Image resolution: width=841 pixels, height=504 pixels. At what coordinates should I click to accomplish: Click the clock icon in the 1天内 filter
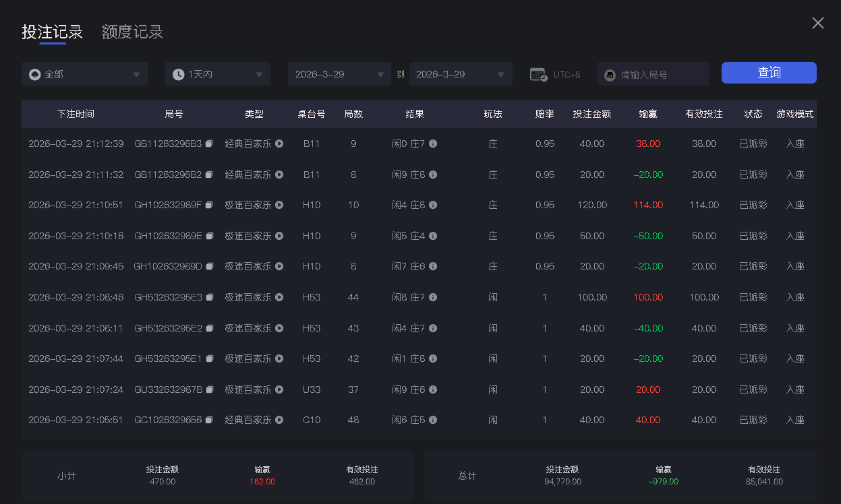coord(178,73)
